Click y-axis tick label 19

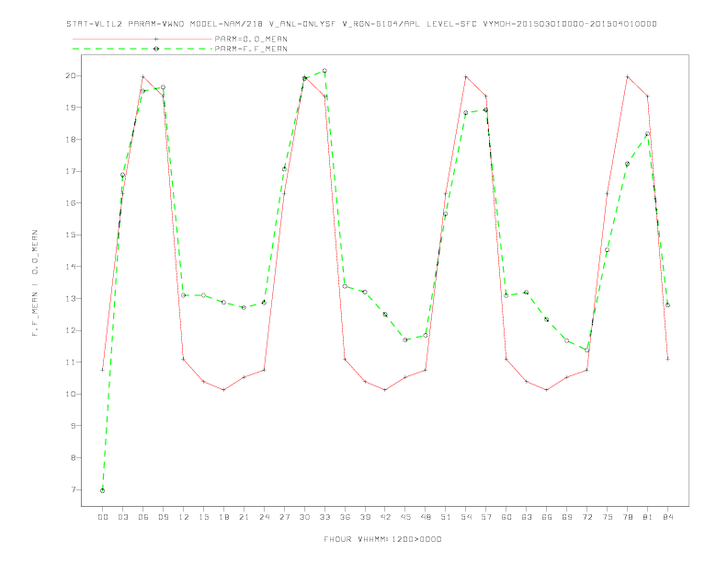coord(72,108)
